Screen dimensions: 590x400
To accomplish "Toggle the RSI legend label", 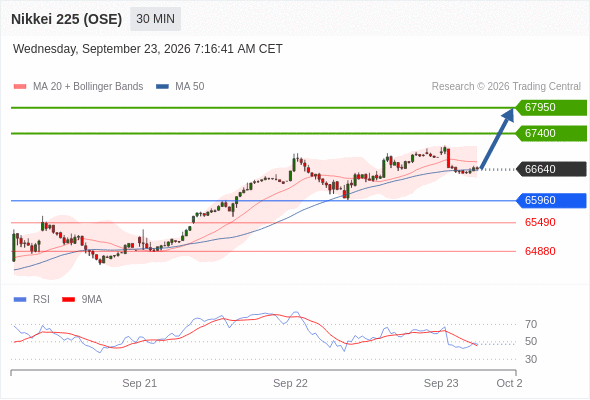I will (41, 300).
